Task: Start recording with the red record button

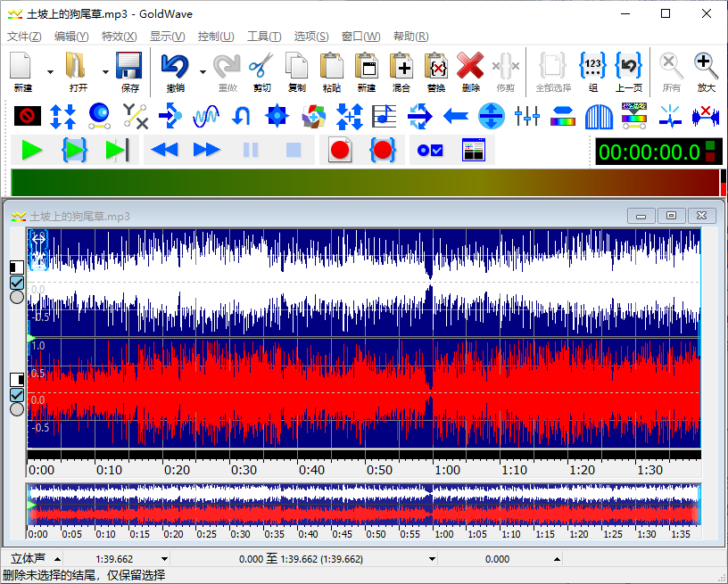Action: tap(339, 151)
